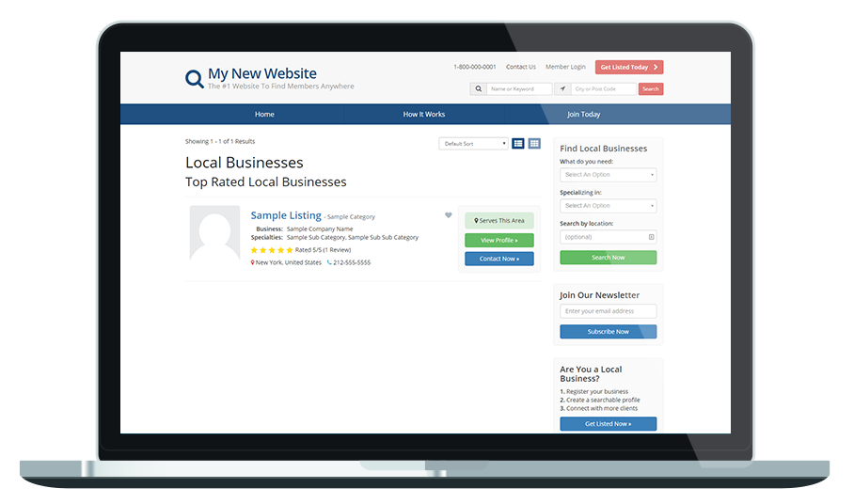
Task: Click the magnifier logo beside My New Website
Action: (x=194, y=79)
